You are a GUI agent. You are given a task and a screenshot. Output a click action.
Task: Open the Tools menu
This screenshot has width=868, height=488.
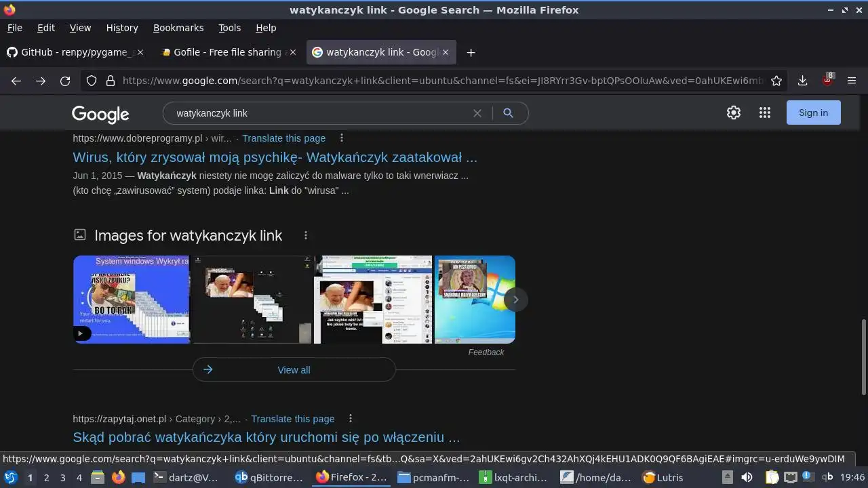[229, 28]
